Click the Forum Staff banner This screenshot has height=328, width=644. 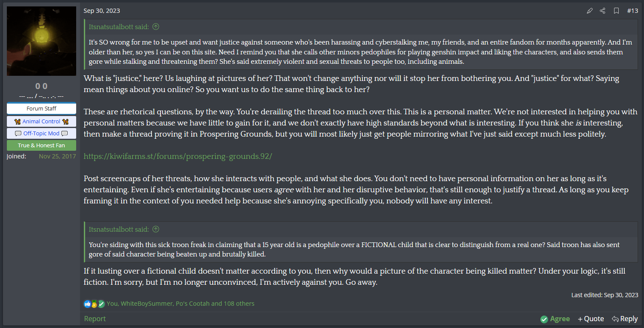(42, 109)
